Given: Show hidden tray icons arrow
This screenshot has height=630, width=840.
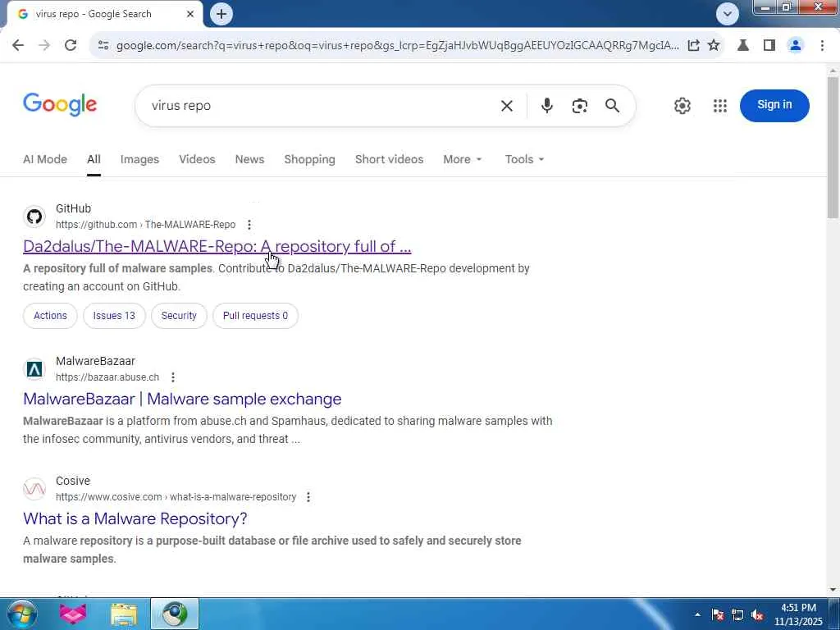Looking at the screenshot, I should (x=697, y=614).
